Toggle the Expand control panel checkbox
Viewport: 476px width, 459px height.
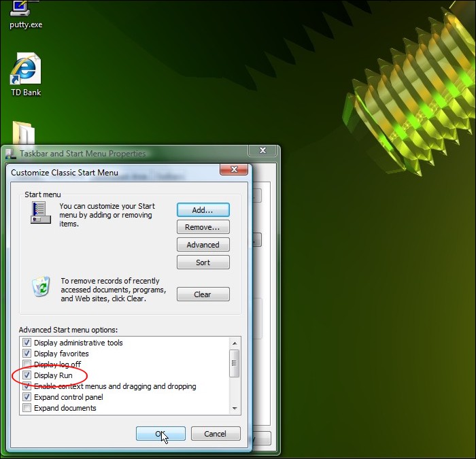pyautogui.click(x=27, y=397)
